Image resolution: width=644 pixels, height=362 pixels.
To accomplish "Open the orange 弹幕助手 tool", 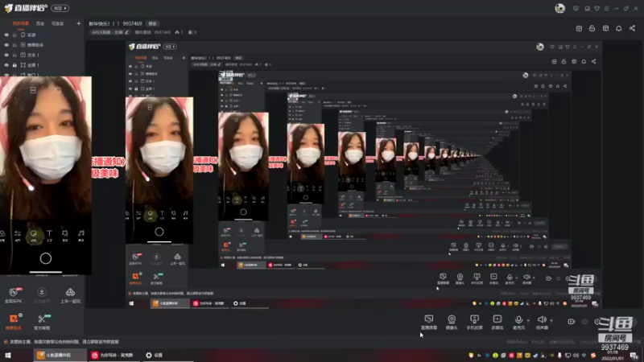I will tap(13, 322).
